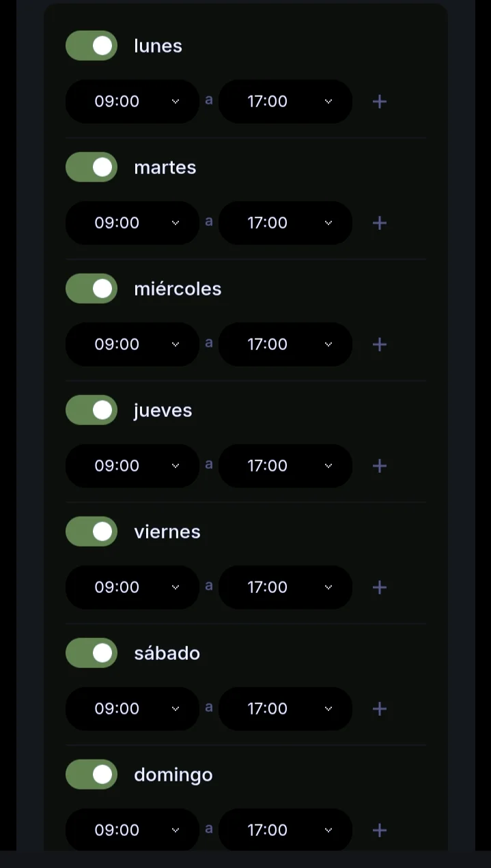The width and height of the screenshot is (491, 868).
Task: Add a time slot for sábado
Action: [380, 709]
